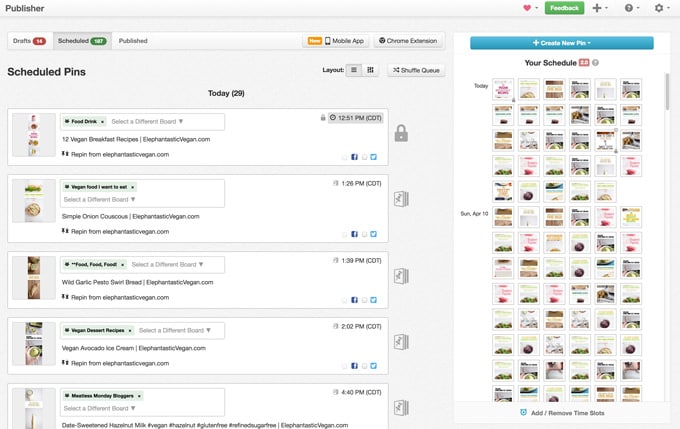Remove the Vegan Dessert Recipes board tag

tap(130, 331)
